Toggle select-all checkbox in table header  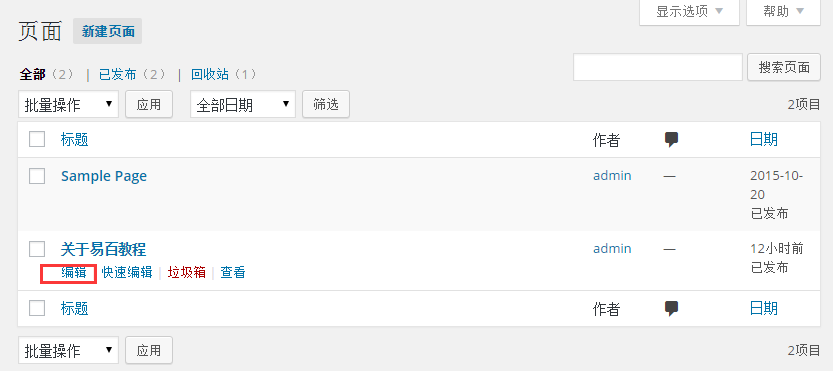tap(37, 140)
